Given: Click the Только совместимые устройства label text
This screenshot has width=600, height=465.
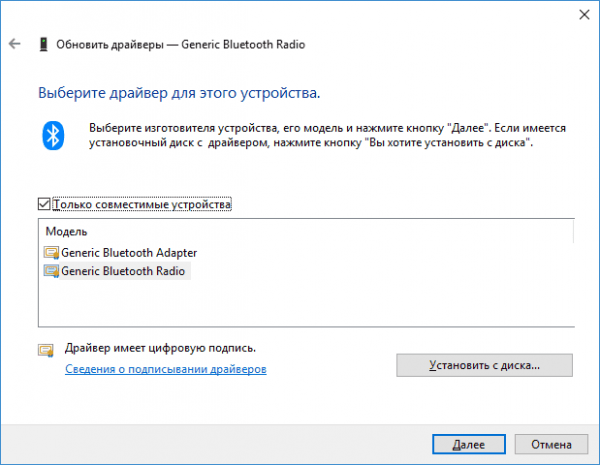Looking at the screenshot, I should click(142, 204).
